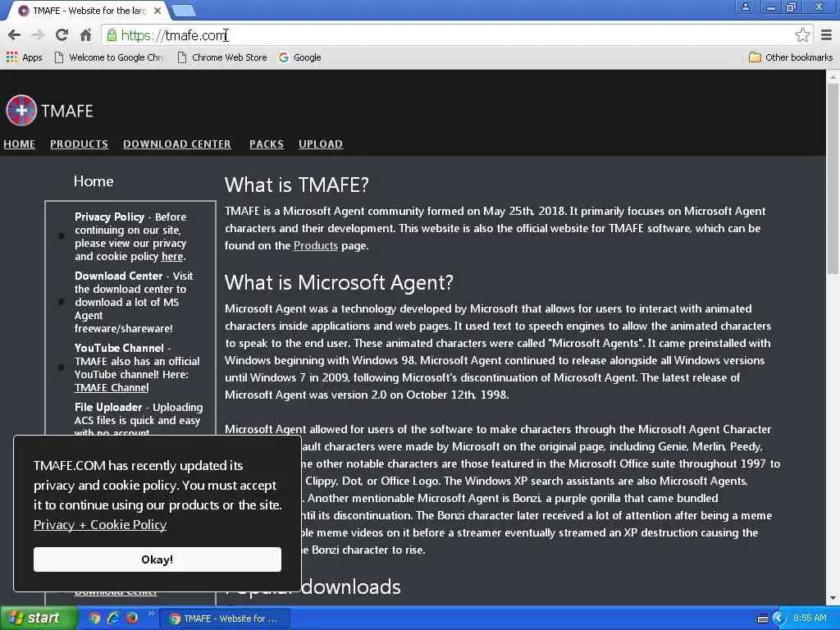
Task: Open the TMAFE Channel YouTube link
Action: [x=112, y=388]
